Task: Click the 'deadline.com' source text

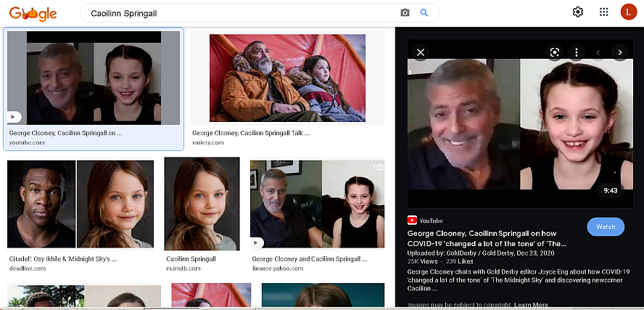Action: coord(27,269)
